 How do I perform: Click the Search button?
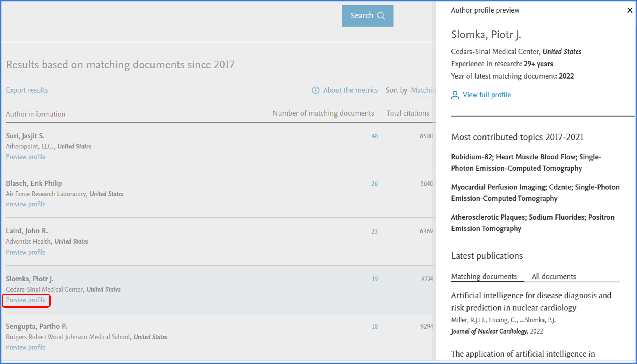click(368, 16)
